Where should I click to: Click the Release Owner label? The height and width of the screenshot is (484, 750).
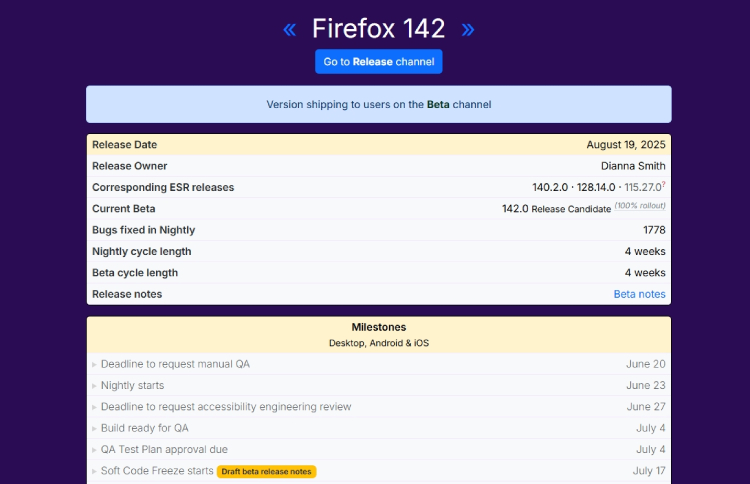pos(130,166)
